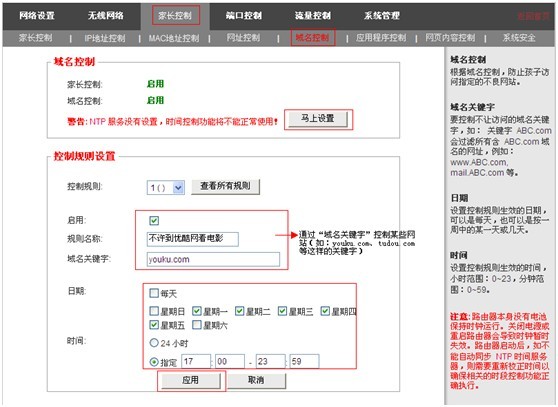Toggle the 星期一 checkbox
Viewport: 558px width, 407px height.
196,311
